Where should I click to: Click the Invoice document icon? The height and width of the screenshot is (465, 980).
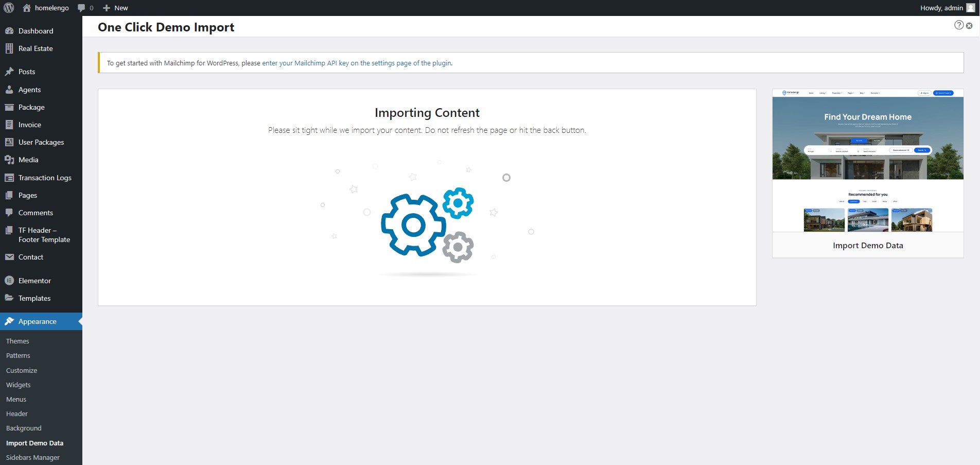pos(9,125)
